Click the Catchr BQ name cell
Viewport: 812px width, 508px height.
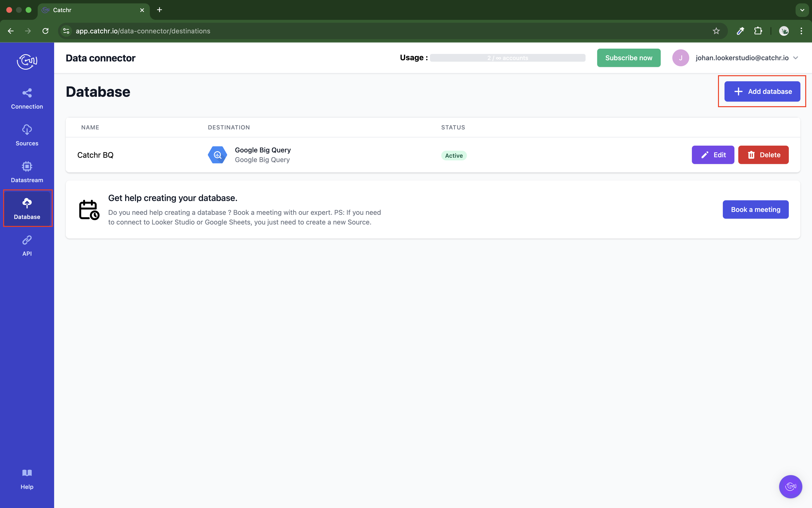point(95,155)
